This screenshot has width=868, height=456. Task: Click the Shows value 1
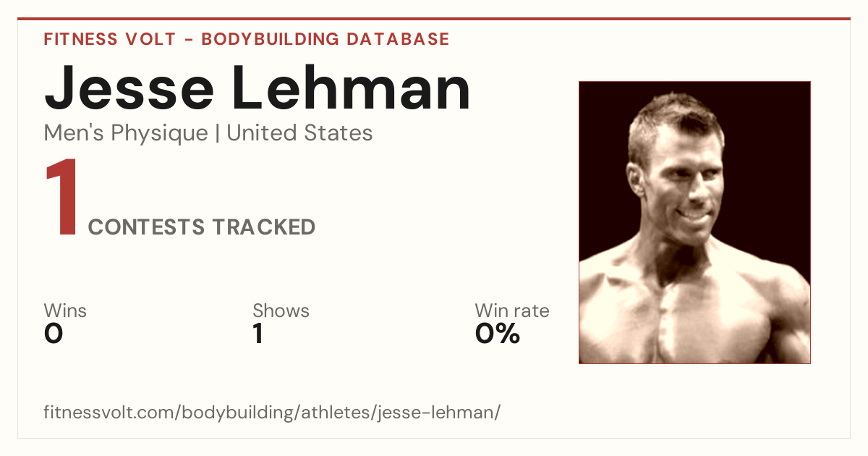[258, 334]
